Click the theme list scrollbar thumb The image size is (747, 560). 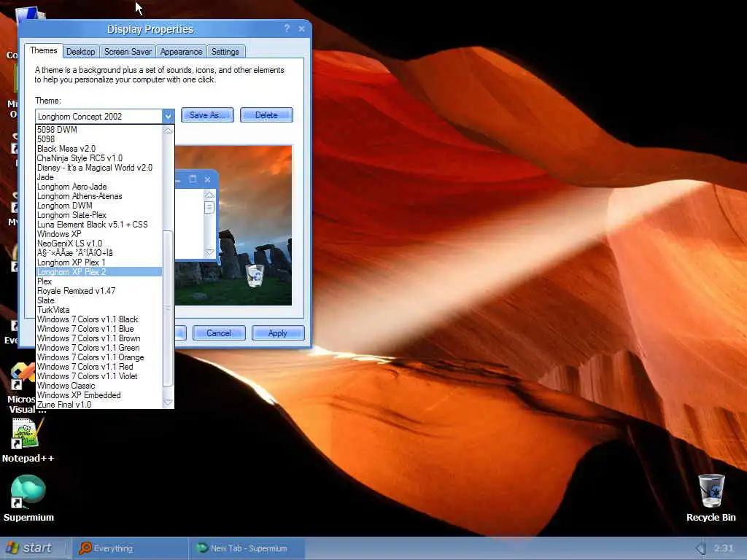168,308
